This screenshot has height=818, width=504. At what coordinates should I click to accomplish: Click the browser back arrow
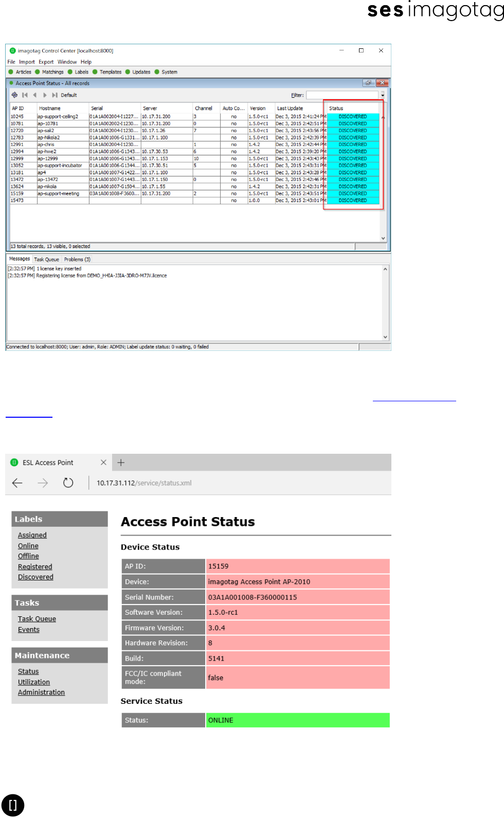click(x=17, y=483)
